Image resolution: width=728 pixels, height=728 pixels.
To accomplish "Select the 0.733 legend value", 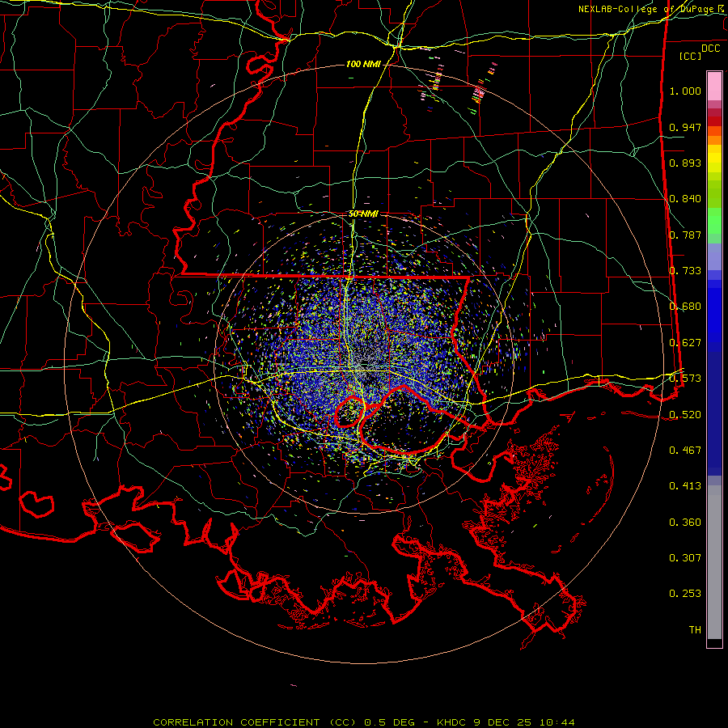I will (x=685, y=271).
